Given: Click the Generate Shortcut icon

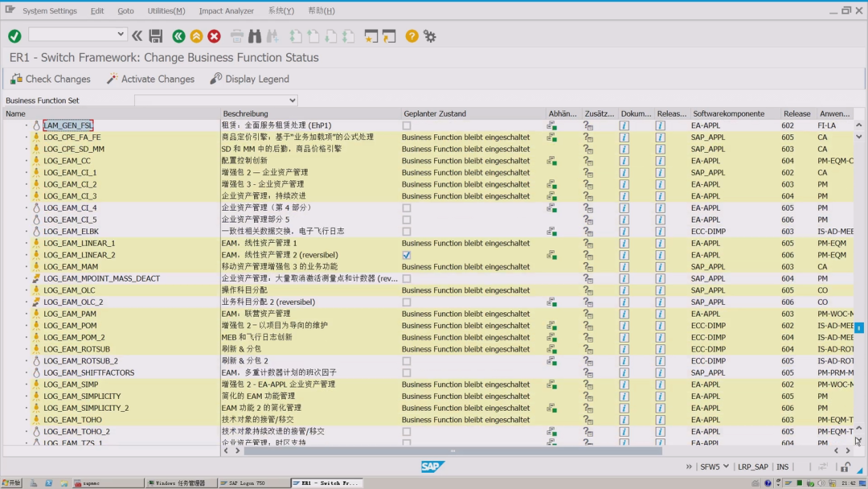Looking at the screenshot, I should (389, 36).
